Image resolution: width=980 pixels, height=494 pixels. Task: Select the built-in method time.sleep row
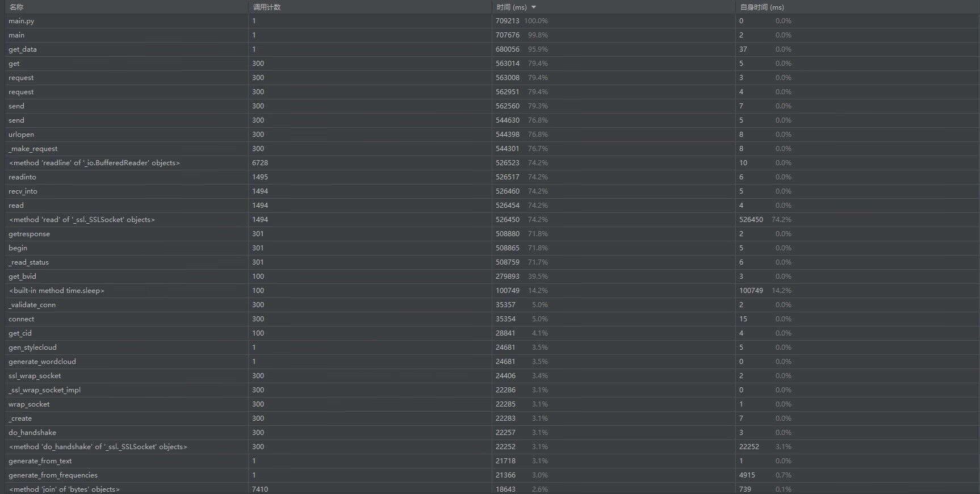pyautogui.click(x=57, y=291)
